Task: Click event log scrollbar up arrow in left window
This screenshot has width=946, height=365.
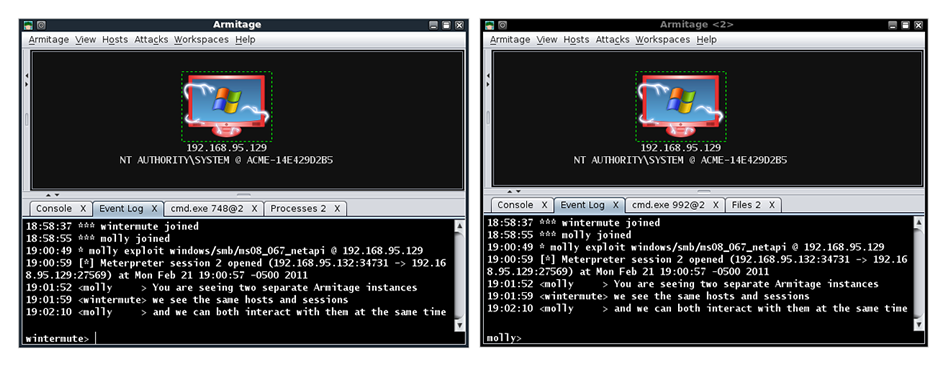Action: pos(459,227)
